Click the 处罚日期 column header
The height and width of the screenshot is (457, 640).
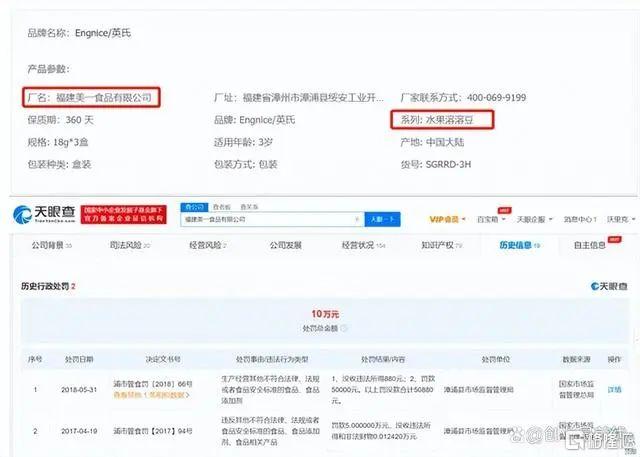click(x=79, y=359)
